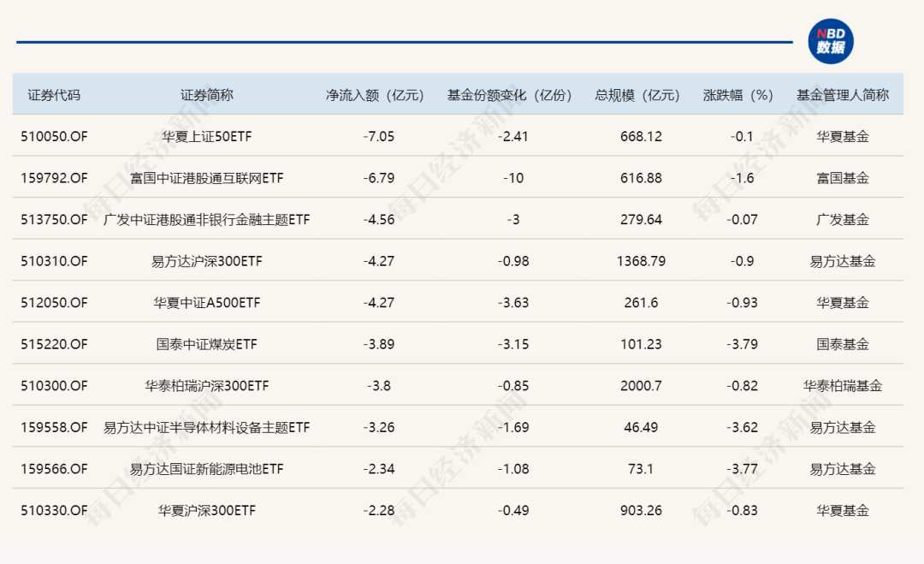Click the 基金管理人简称 column header
Image resolution: width=924 pixels, height=564 pixels.
tap(843, 95)
